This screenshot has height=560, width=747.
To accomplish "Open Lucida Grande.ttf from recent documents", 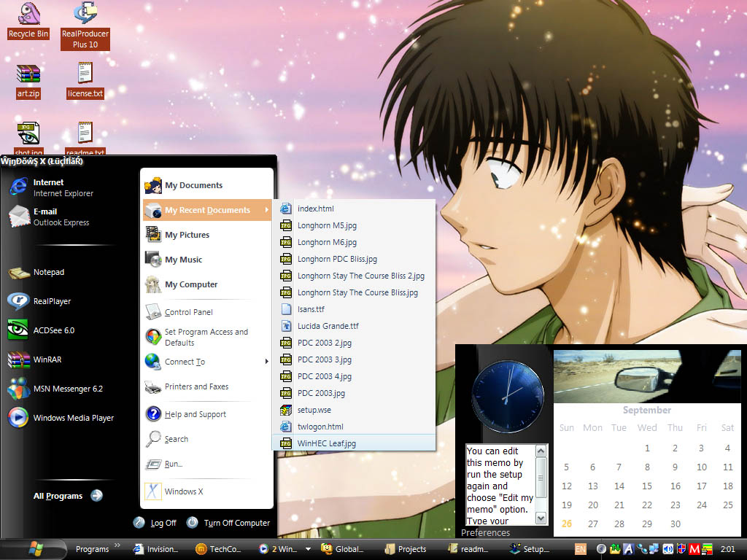I will tap(355, 326).
